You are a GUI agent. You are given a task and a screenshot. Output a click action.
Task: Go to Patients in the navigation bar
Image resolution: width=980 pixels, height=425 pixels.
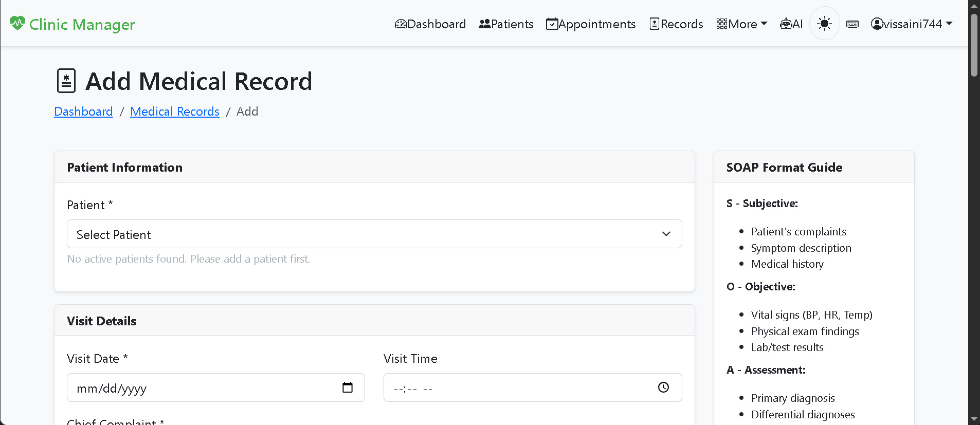click(x=506, y=24)
